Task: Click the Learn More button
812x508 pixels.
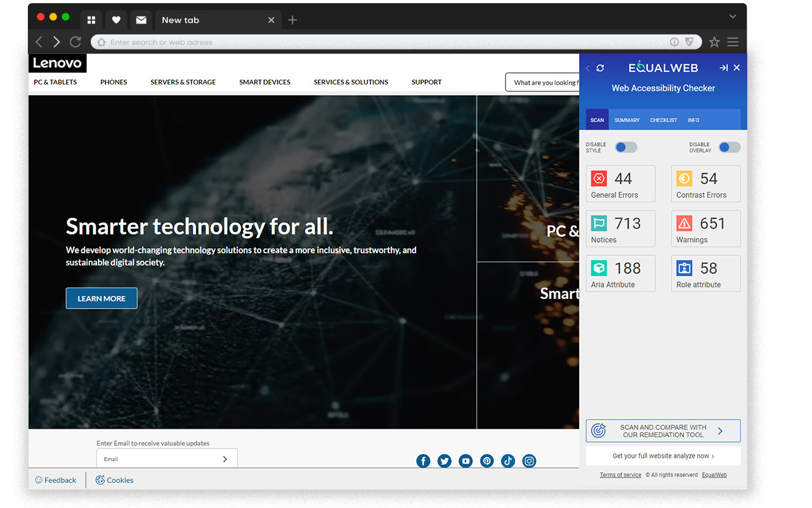Action: click(x=101, y=298)
